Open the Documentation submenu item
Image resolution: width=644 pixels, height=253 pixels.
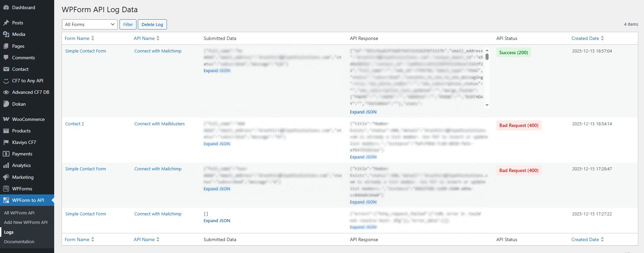point(19,242)
